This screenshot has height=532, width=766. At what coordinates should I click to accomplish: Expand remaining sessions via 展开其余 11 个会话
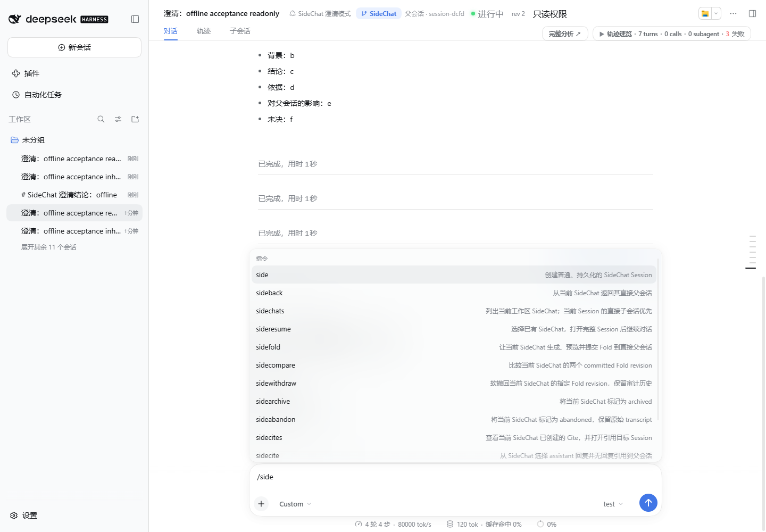click(x=49, y=247)
